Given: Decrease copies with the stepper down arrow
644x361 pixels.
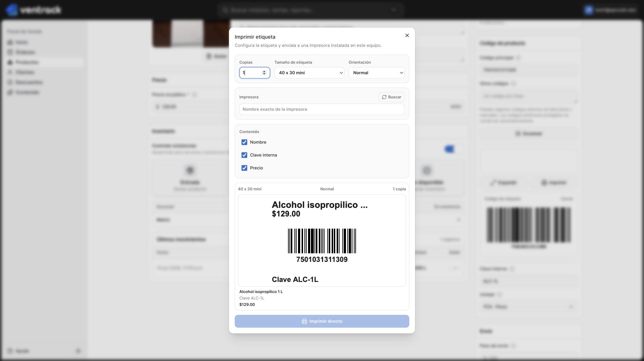Looking at the screenshot, I should click(x=264, y=74).
